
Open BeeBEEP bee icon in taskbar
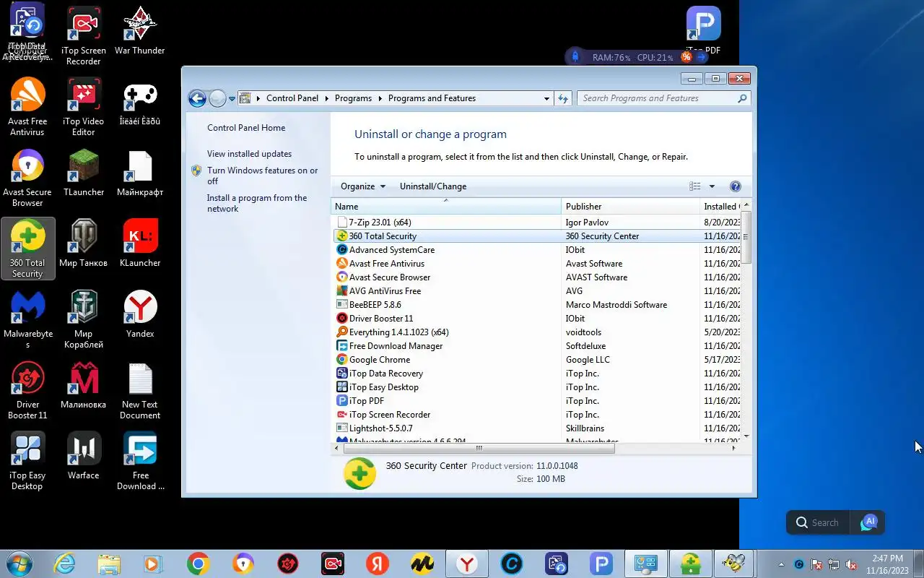click(x=734, y=564)
